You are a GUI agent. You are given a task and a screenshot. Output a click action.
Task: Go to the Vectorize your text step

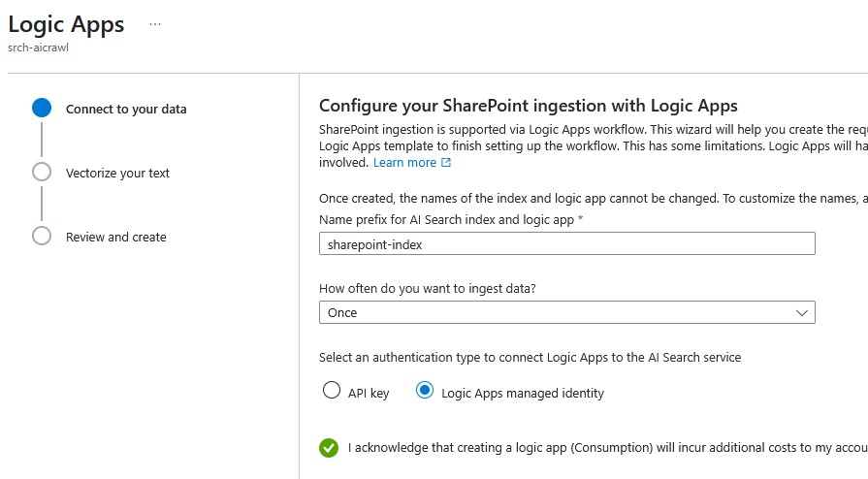117,174
